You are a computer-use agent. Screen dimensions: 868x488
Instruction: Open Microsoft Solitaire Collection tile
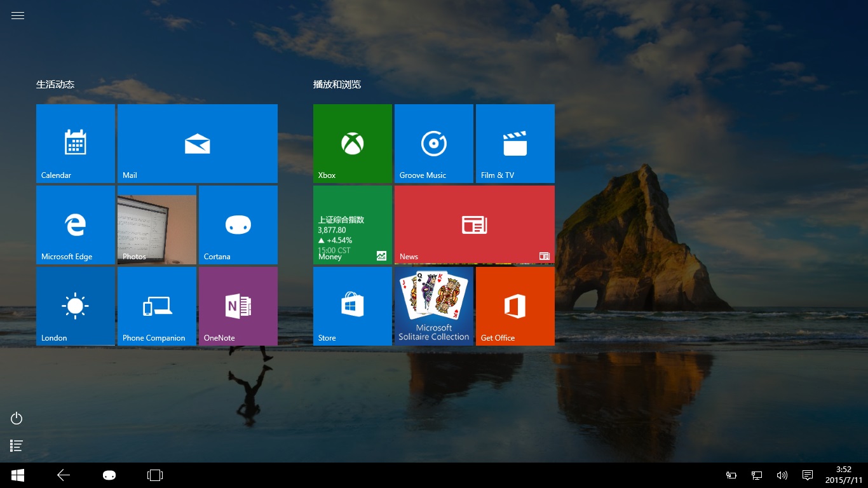point(434,306)
